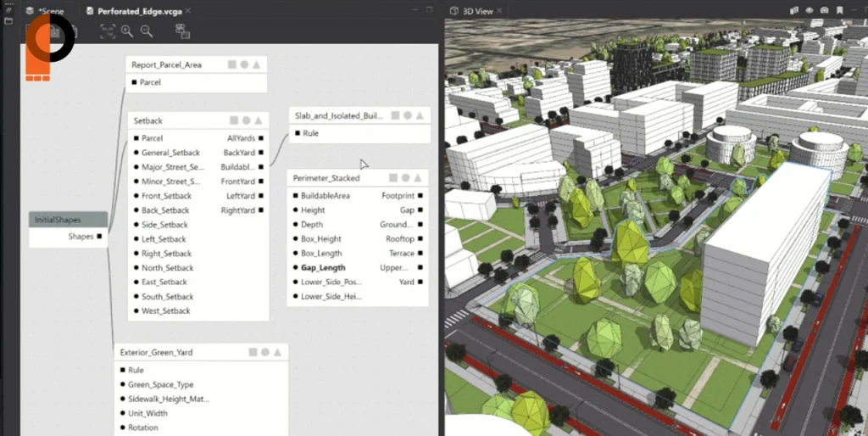Close the Perforated_Edge.vcga tab
The height and width of the screenshot is (436, 868).
point(187,11)
